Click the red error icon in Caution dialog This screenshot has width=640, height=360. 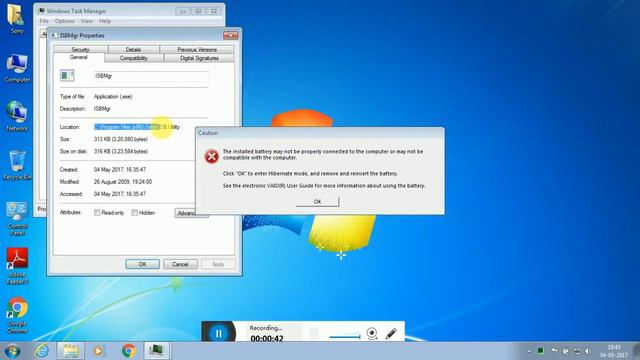coord(211,156)
